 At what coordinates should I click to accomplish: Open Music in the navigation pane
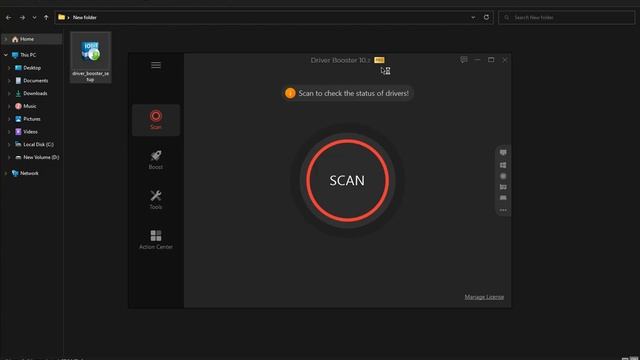point(30,106)
